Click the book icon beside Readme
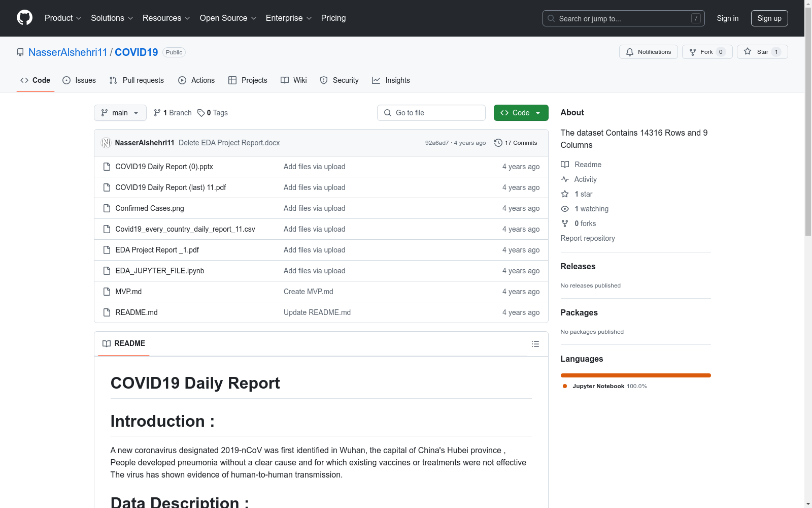The width and height of the screenshot is (812, 508). pyautogui.click(x=565, y=165)
